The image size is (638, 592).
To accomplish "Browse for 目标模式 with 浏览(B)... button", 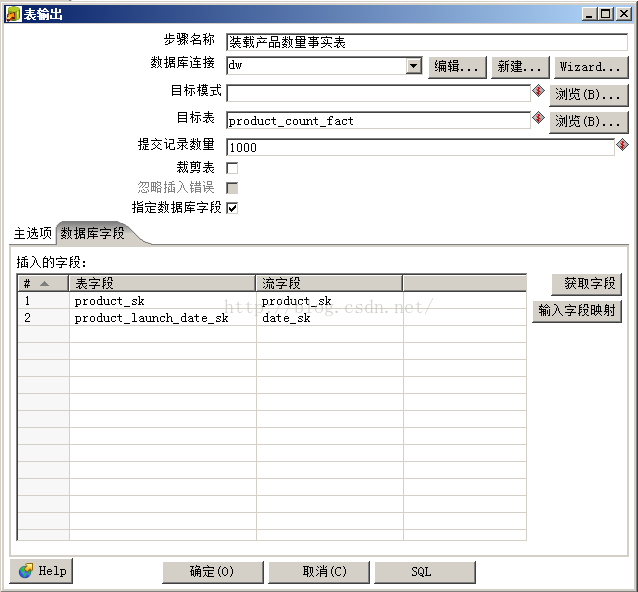I will pos(588,95).
